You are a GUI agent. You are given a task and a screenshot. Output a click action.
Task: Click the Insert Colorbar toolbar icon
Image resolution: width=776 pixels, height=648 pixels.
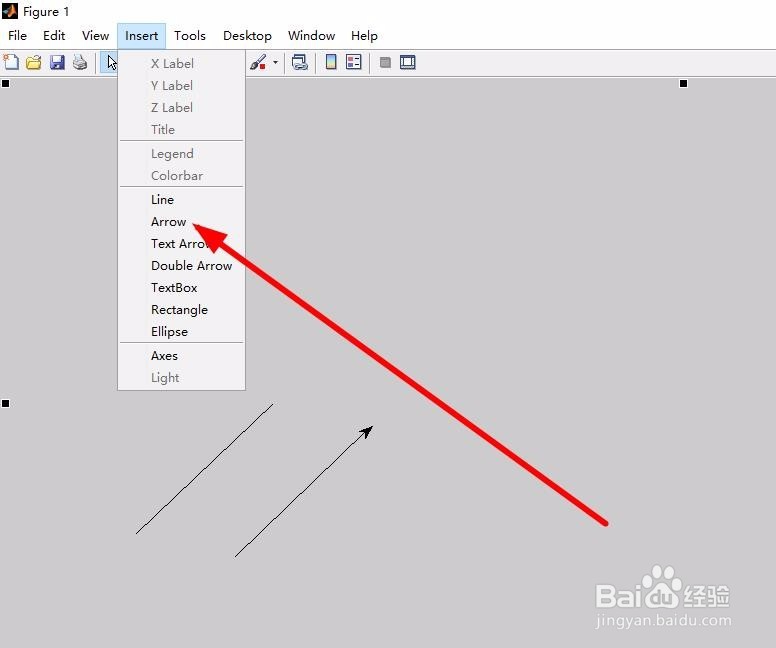331,62
